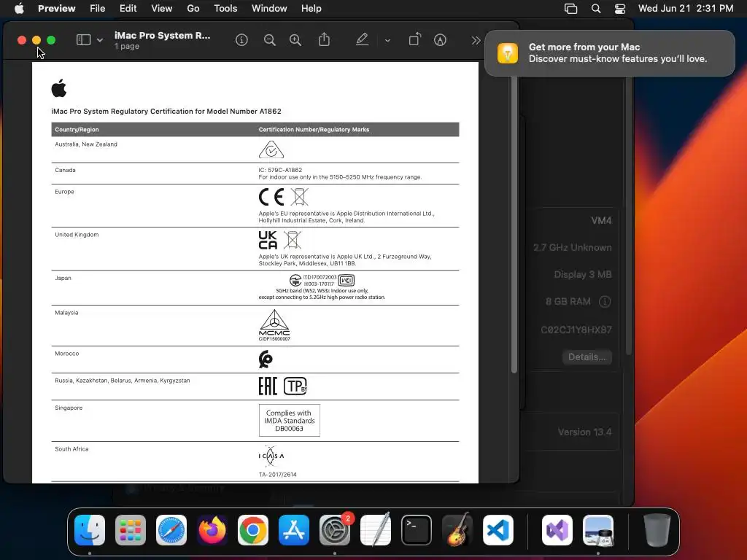The image size is (747, 560).
Task: Toggle the Preview sidebar view button
Action: [83, 40]
